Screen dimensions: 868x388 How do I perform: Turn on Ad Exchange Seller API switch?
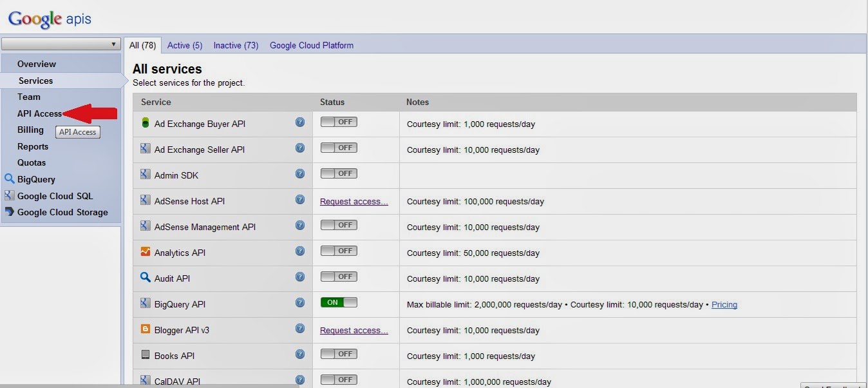point(339,148)
